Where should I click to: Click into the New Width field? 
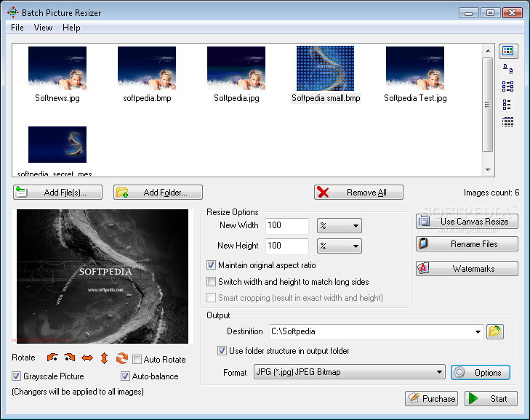pyautogui.click(x=287, y=226)
